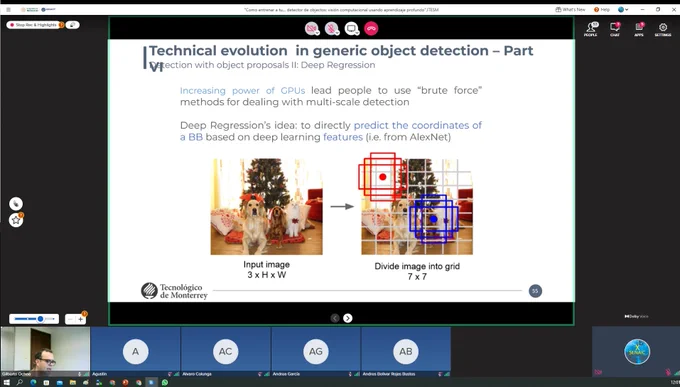Select the SENAIC logo participant tile
The image size is (680, 387).
[x=636, y=351]
